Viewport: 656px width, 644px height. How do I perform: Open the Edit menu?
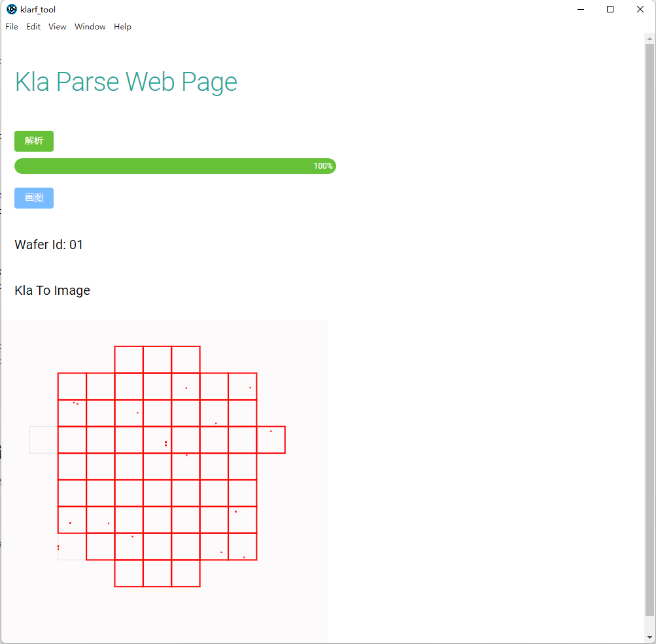pos(33,27)
